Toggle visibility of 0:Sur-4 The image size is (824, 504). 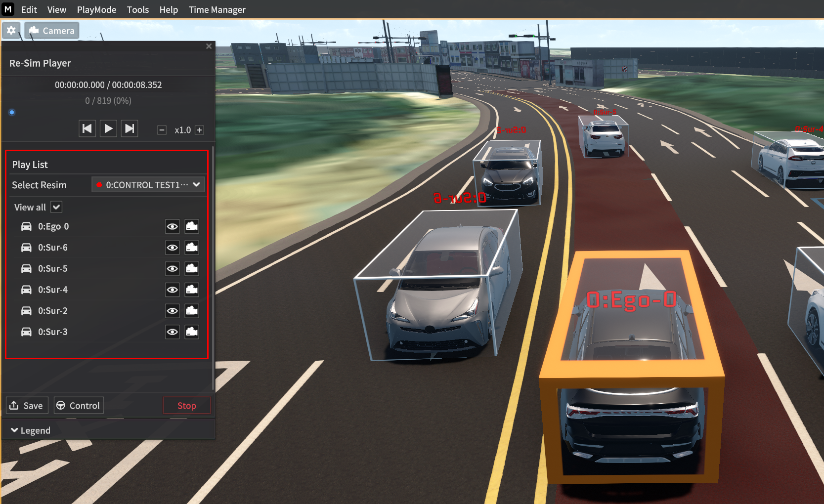point(172,290)
